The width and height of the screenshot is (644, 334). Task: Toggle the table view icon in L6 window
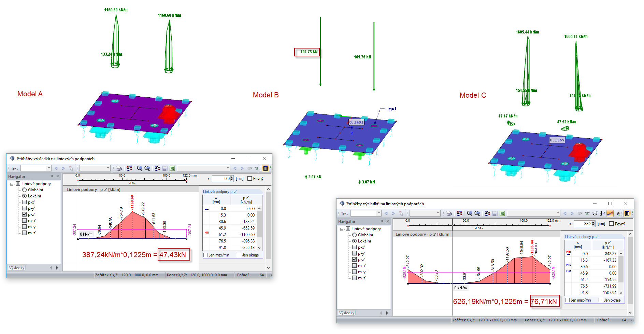point(265,168)
